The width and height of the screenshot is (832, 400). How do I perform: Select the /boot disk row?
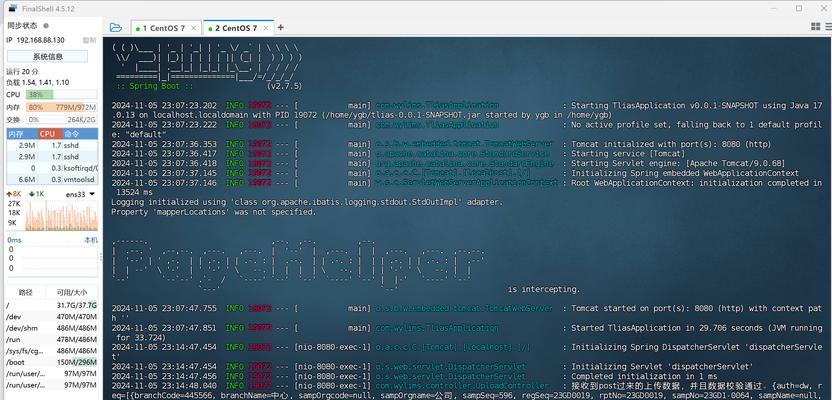click(52, 362)
